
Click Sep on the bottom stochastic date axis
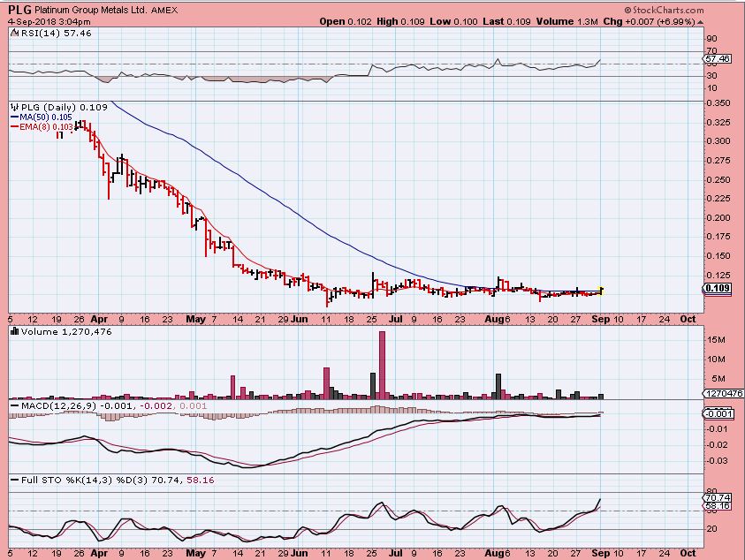tap(601, 553)
